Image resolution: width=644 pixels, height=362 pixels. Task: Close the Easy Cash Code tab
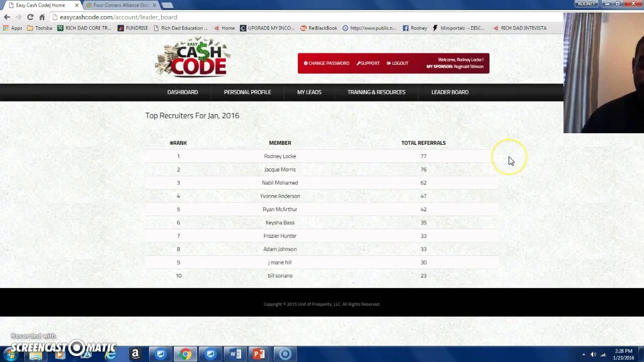pos(76,5)
